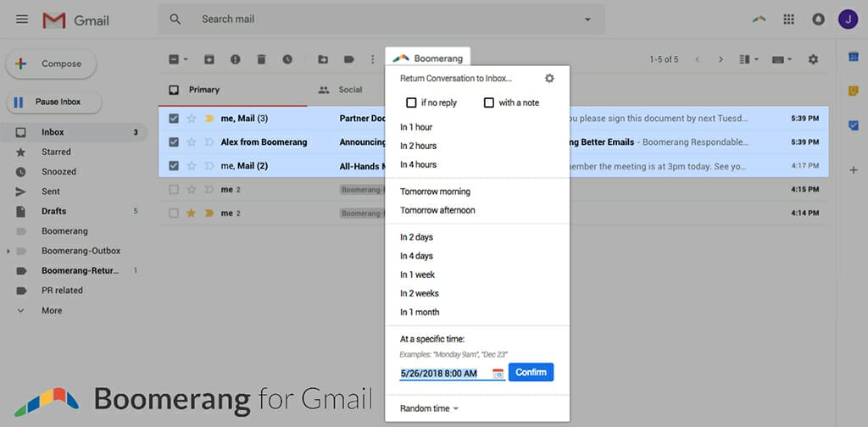Click the Compose button
This screenshot has width=868, height=427.
(x=51, y=64)
